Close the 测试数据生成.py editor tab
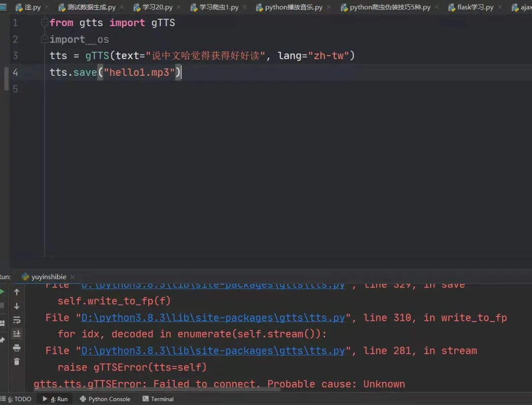Image resolution: width=532 pixels, height=405 pixels. pyautogui.click(x=122, y=7)
